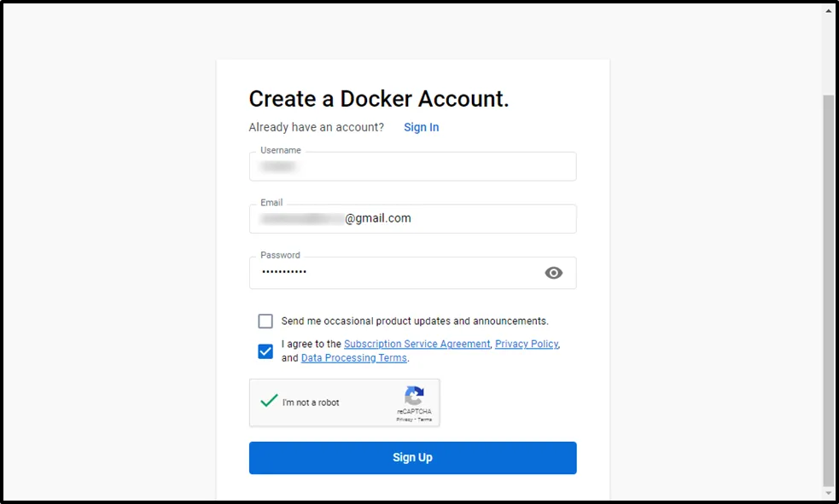
Task: Open the Data Processing Terms link
Action: point(353,358)
